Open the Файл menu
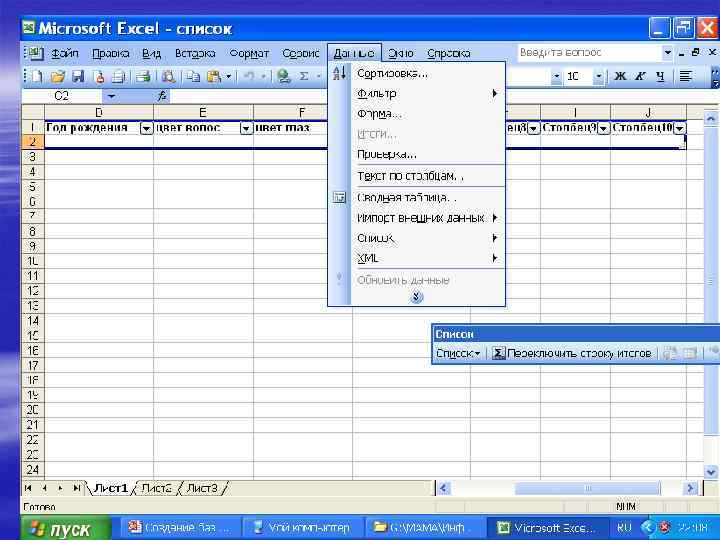 coord(64,53)
